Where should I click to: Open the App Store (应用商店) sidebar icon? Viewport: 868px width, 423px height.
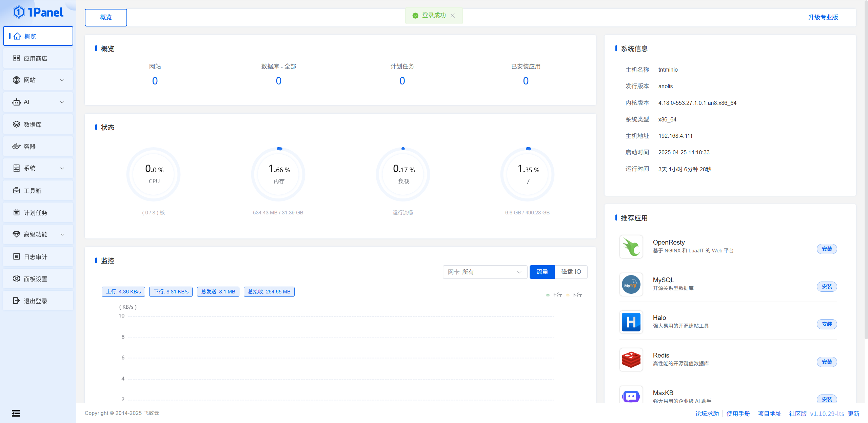point(16,58)
